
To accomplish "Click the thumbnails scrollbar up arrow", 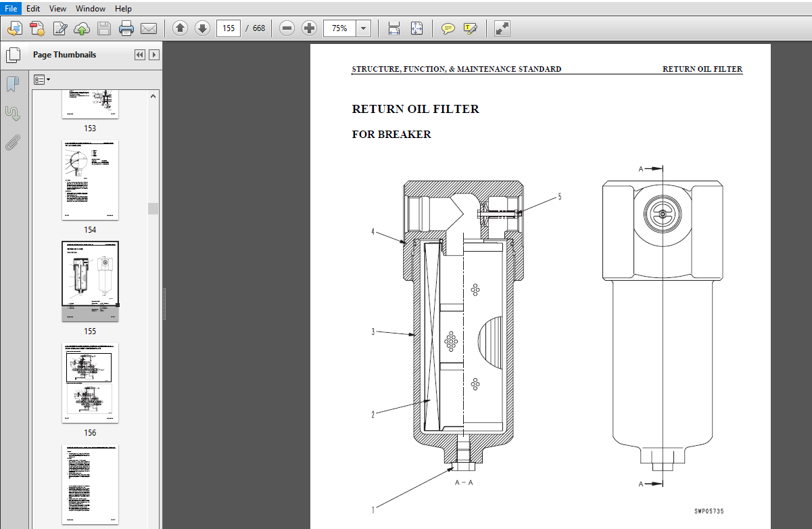I will point(153,96).
